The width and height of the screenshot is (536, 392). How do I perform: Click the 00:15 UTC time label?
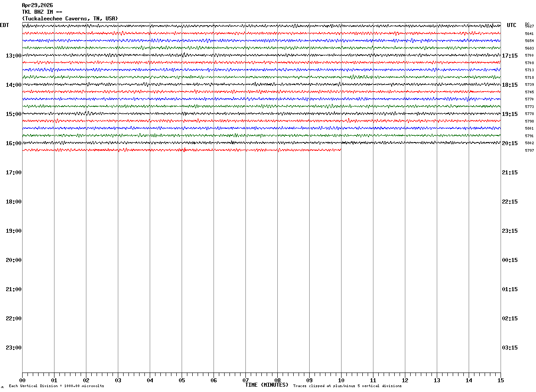[x=510, y=260]
